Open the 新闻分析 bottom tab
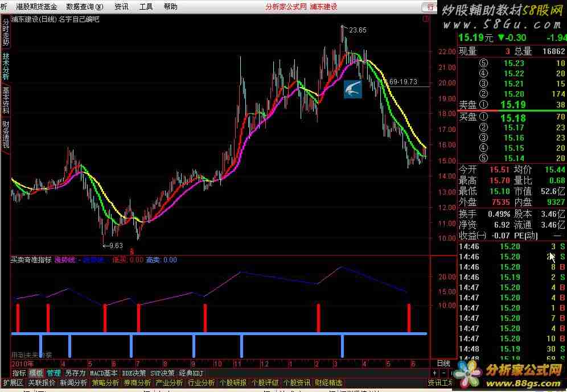The width and height of the screenshot is (567, 392). [73, 383]
